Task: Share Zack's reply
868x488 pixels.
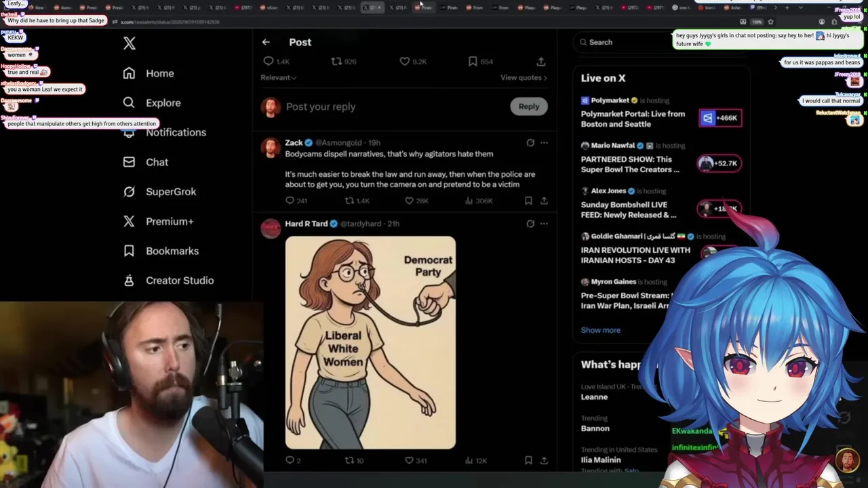Action: (544, 201)
